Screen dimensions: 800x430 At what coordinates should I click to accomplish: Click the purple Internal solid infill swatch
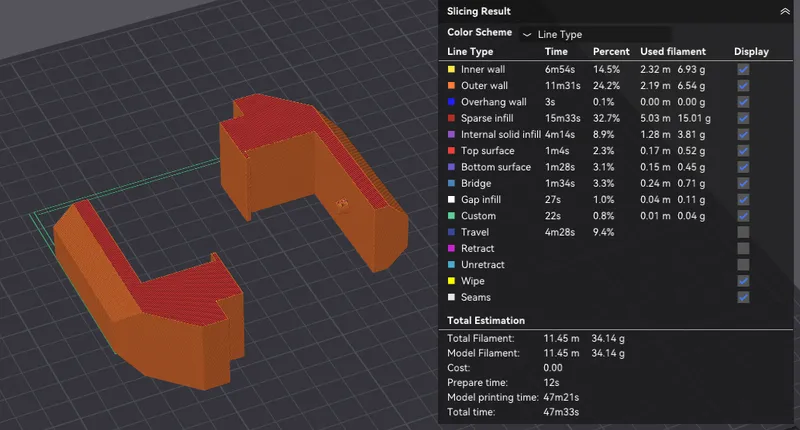click(x=451, y=135)
